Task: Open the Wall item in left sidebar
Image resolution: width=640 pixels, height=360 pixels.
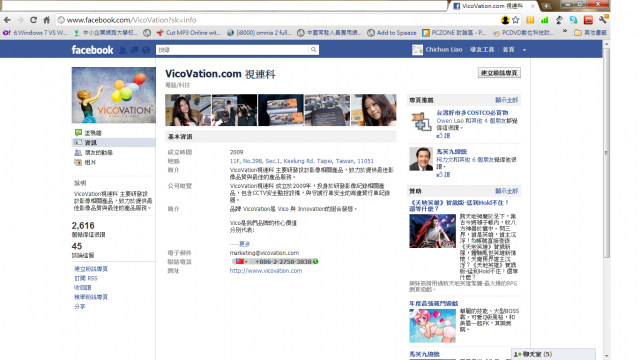Action: [93, 133]
